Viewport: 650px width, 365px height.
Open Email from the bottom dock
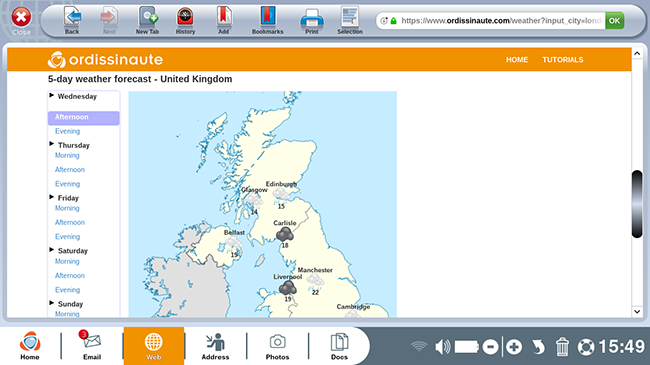(x=92, y=345)
